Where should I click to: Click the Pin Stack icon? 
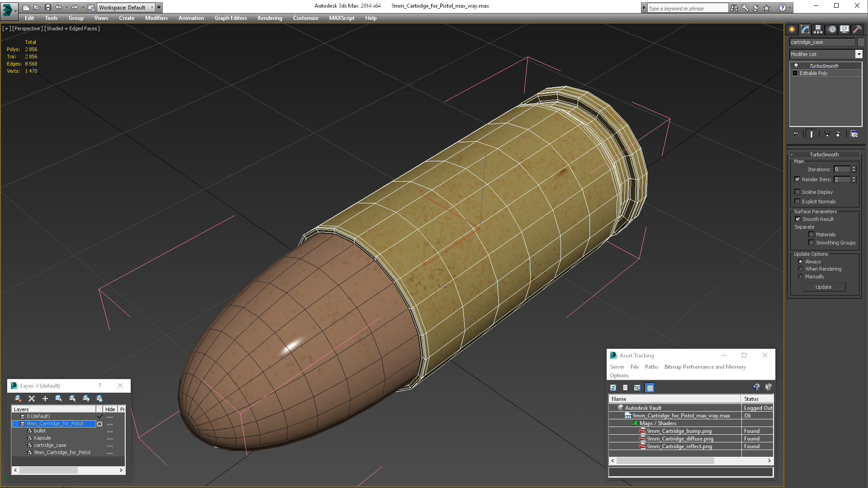pos(796,134)
